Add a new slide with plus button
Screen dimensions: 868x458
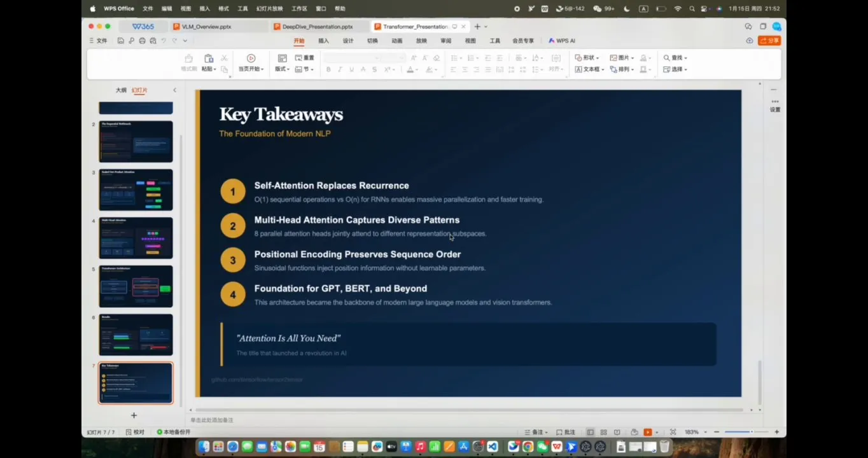coord(134,415)
